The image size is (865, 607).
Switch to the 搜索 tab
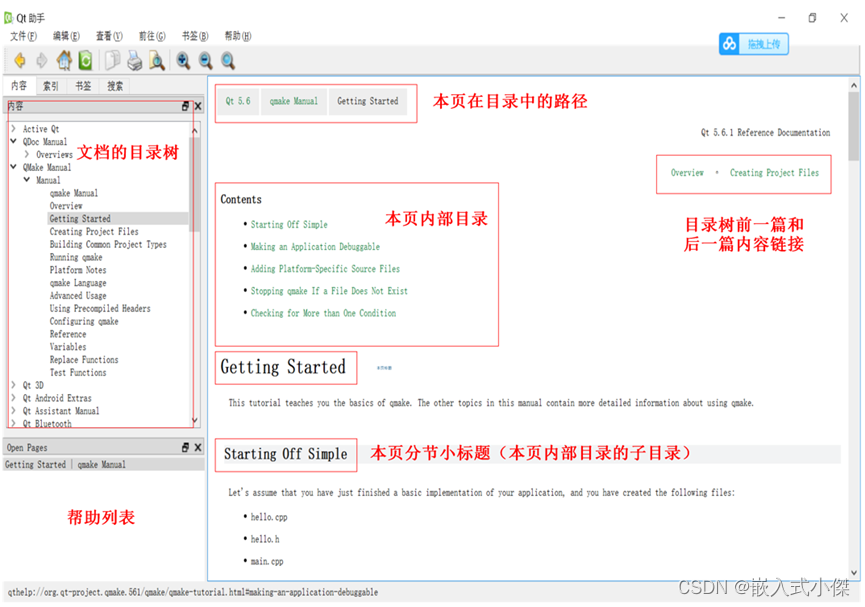pyautogui.click(x=115, y=86)
